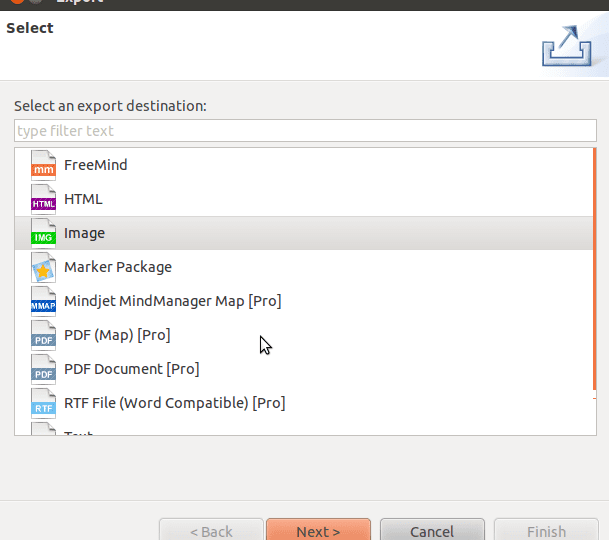Click the orange list scrollbar
Image resolution: width=609 pixels, height=540 pixels.
pos(594,269)
